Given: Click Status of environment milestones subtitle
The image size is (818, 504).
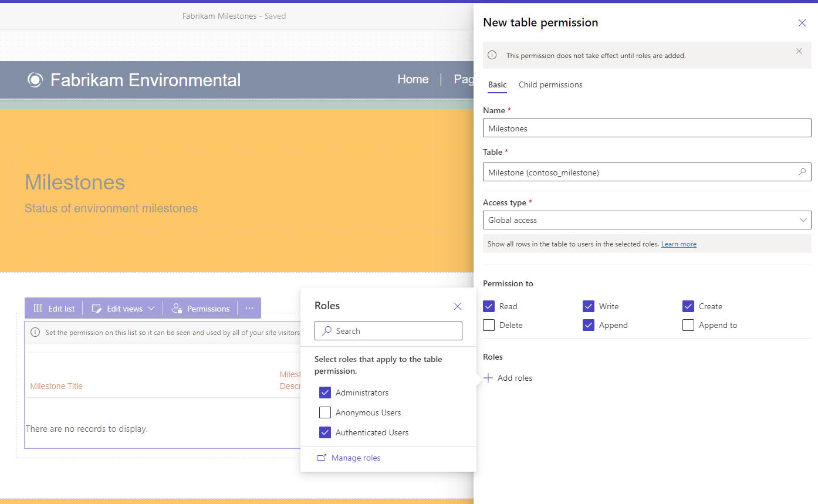Looking at the screenshot, I should pyautogui.click(x=111, y=208).
